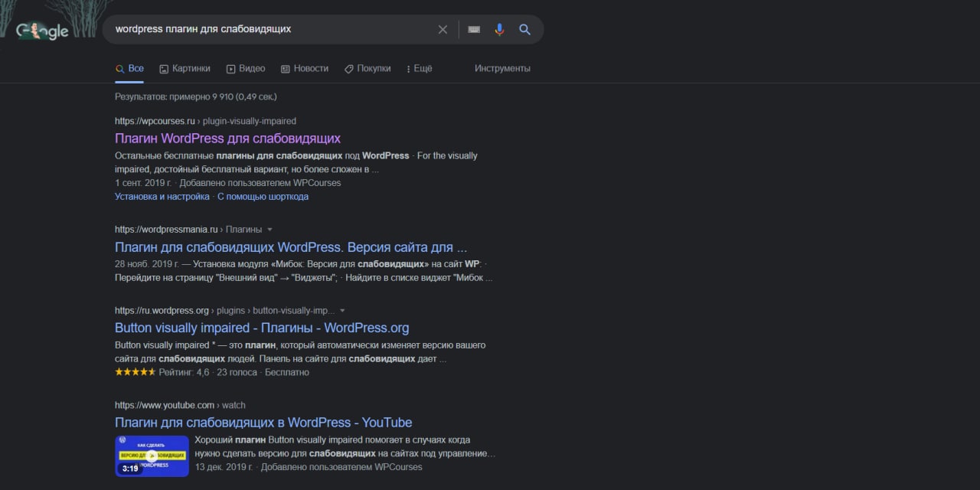Open the on-screen keyboard icon
Image resolution: width=980 pixels, height=490 pixels.
474,29
